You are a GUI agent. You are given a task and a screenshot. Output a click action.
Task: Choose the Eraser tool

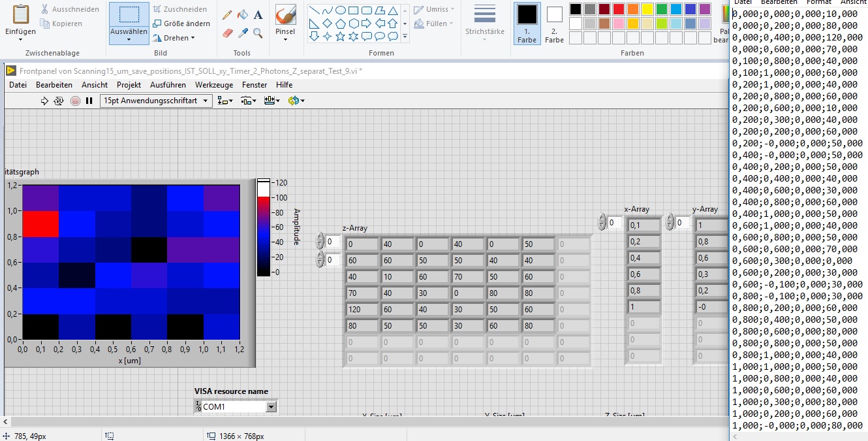tap(227, 33)
